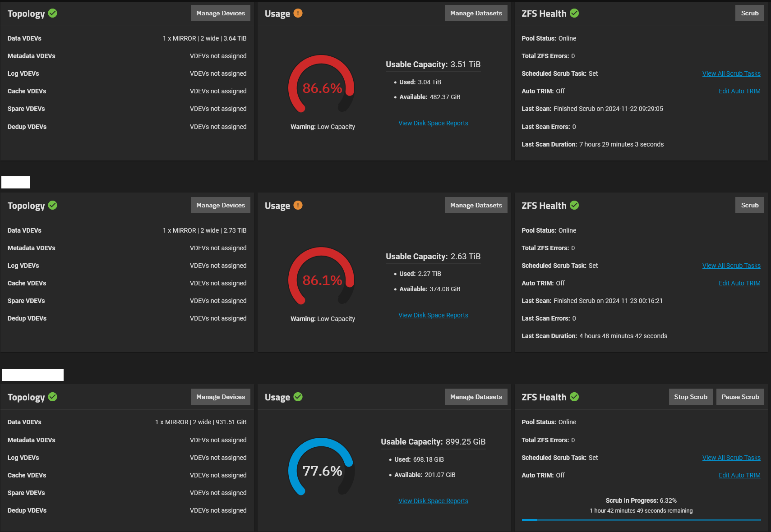The image size is (771, 532).
Task: Click the orange warning icon beside first Usage
Action: (298, 13)
